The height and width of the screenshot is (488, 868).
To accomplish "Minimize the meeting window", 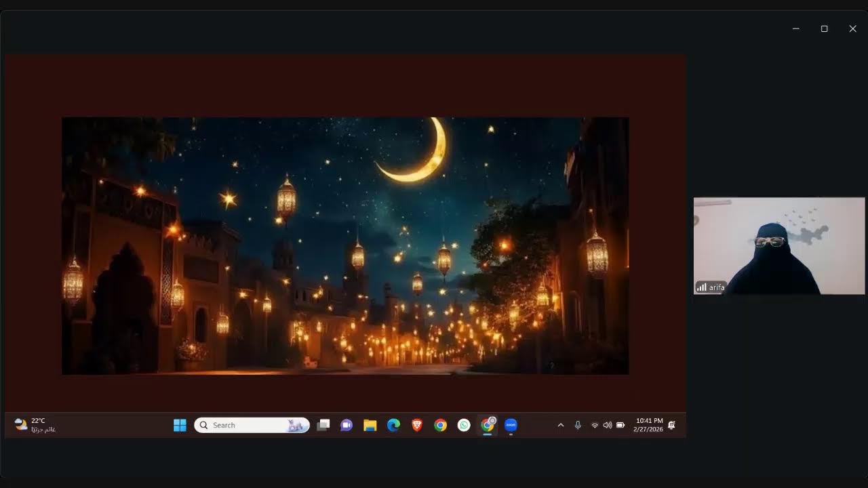I will pos(795,28).
